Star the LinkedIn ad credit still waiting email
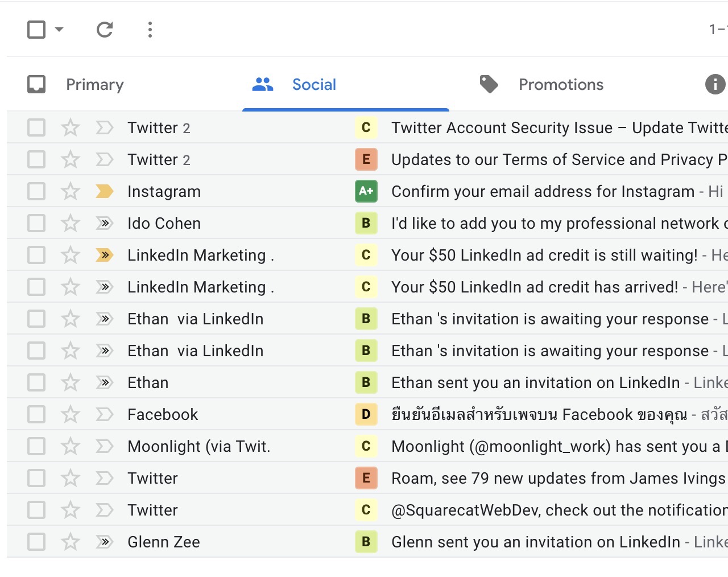The width and height of the screenshot is (728, 577). click(x=71, y=255)
